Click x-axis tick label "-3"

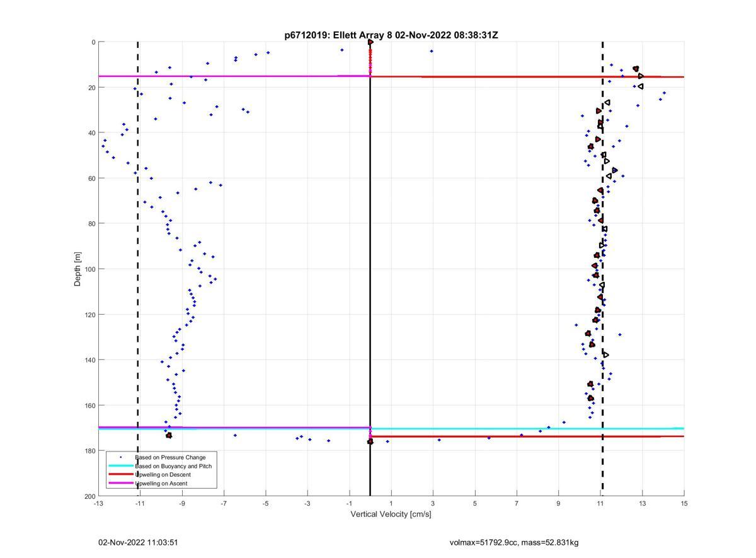coord(307,503)
